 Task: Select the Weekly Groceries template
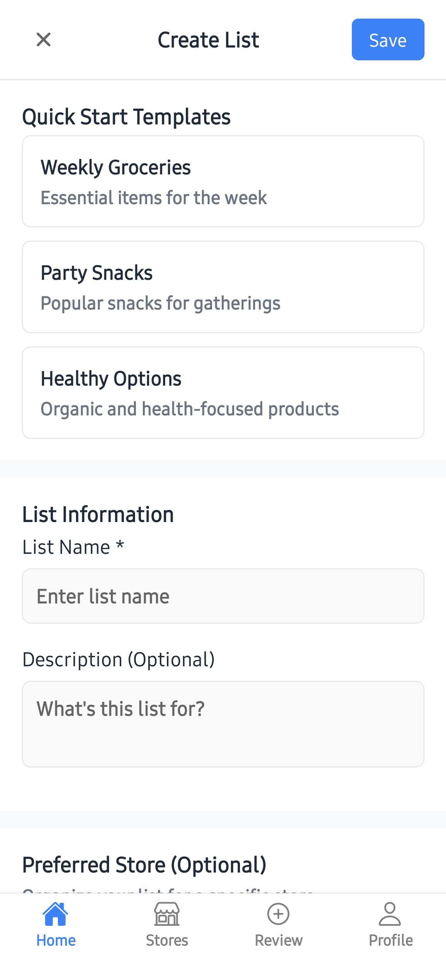pos(223,181)
